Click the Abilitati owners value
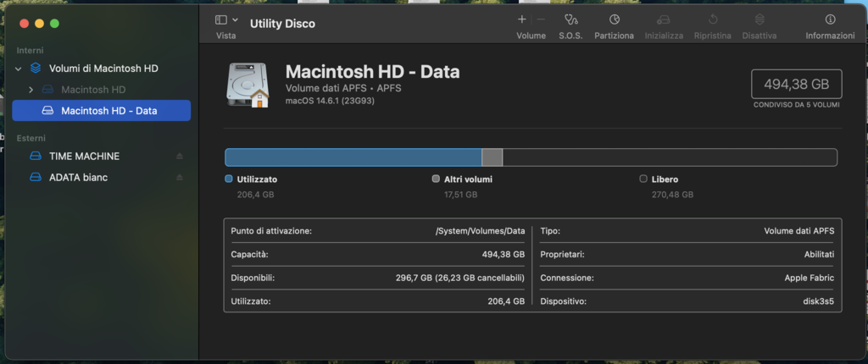 [820, 255]
